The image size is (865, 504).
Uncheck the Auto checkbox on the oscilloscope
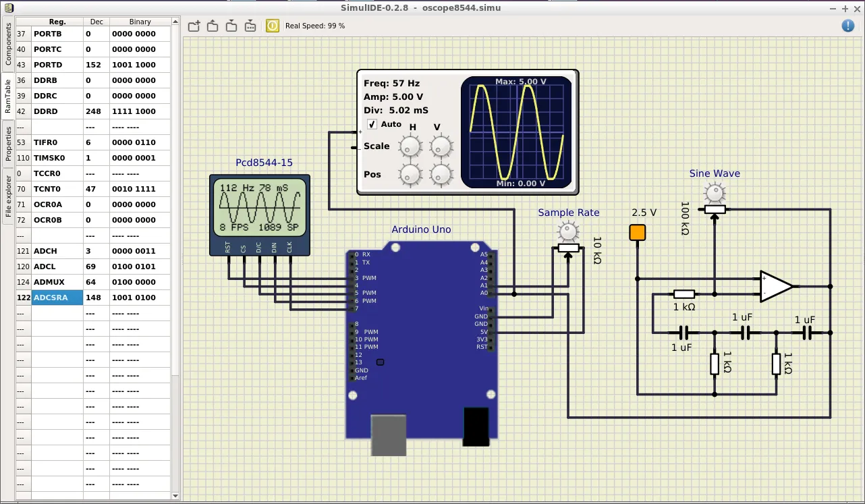[372, 124]
